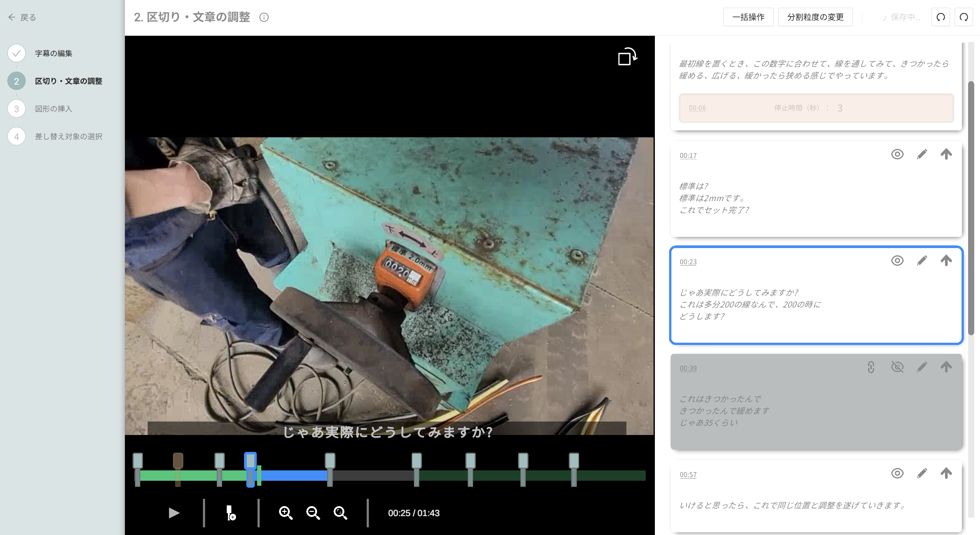
Task: Open the 一括操作 menu
Action: (x=748, y=17)
